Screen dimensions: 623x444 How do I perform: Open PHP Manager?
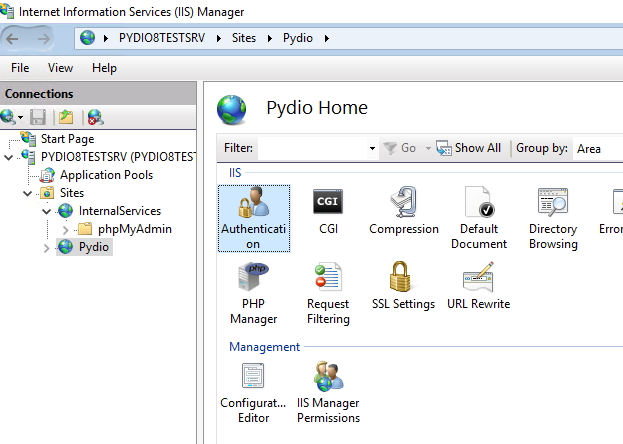pyautogui.click(x=253, y=293)
